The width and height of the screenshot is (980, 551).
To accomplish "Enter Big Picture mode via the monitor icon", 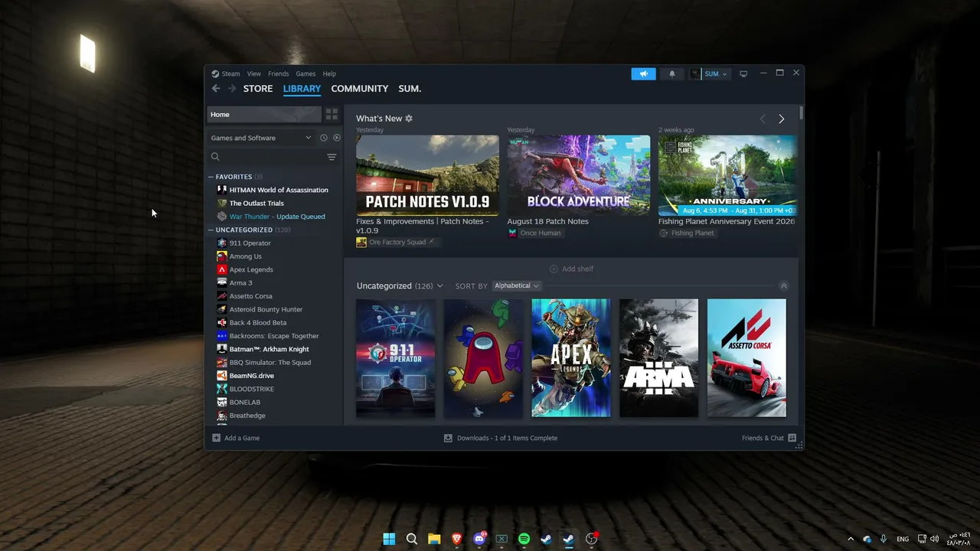I will coord(743,73).
